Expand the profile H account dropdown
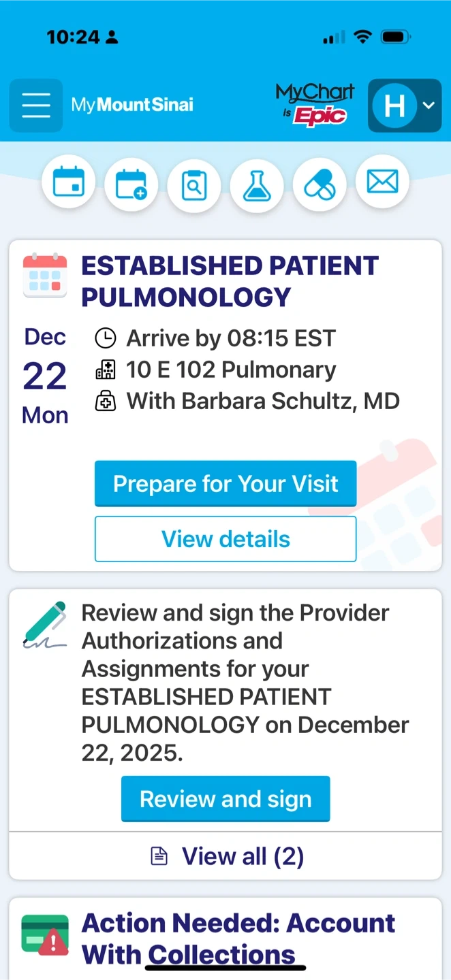The image size is (451, 980). (405, 105)
